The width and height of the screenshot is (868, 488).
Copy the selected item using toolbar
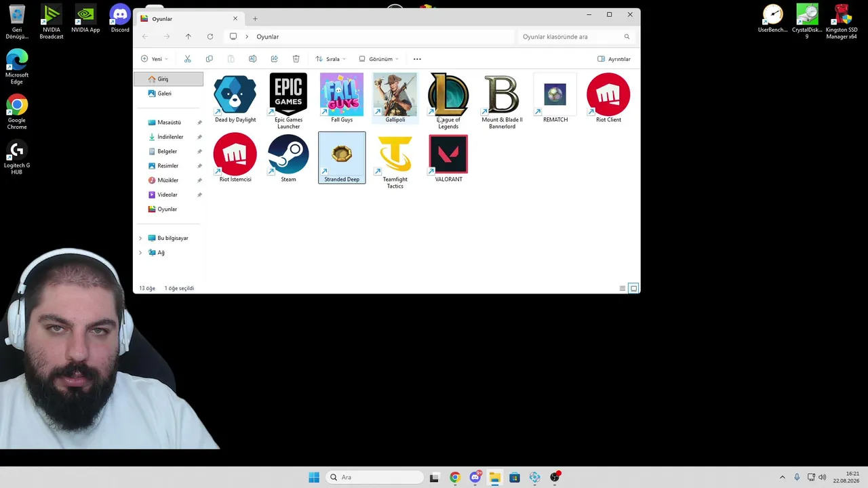tap(209, 59)
